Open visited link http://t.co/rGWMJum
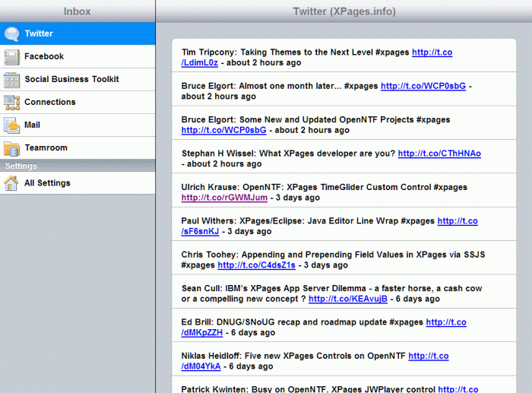The width and height of the screenshot is (532, 393). pyautogui.click(x=224, y=198)
